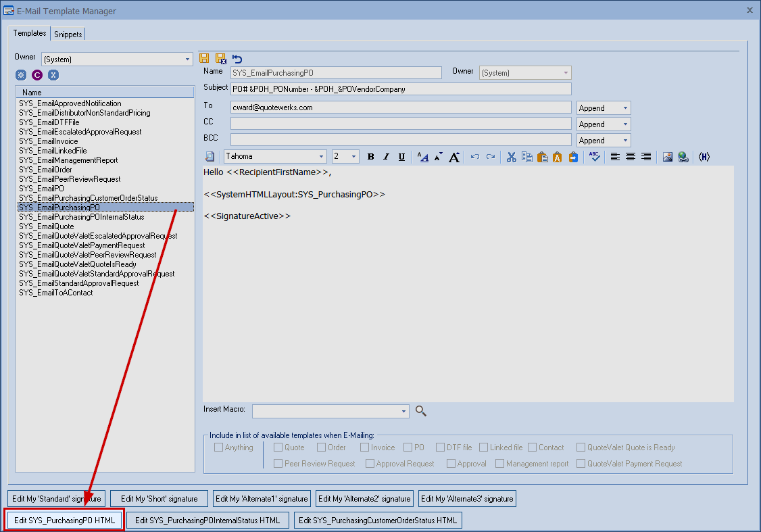This screenshot has height=532, width=761.
Task: Select SYS_EmailQuote in the template list
Action: click(47, 226)
